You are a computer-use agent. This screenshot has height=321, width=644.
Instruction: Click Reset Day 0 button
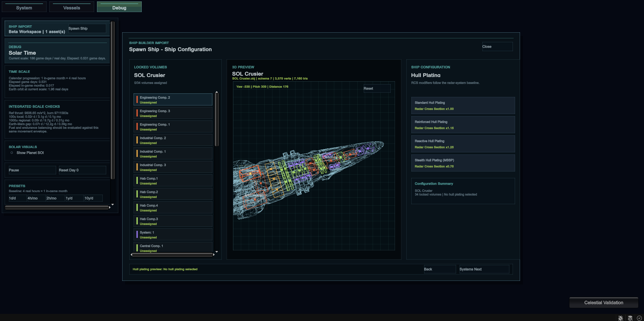[x=82, y=170]
